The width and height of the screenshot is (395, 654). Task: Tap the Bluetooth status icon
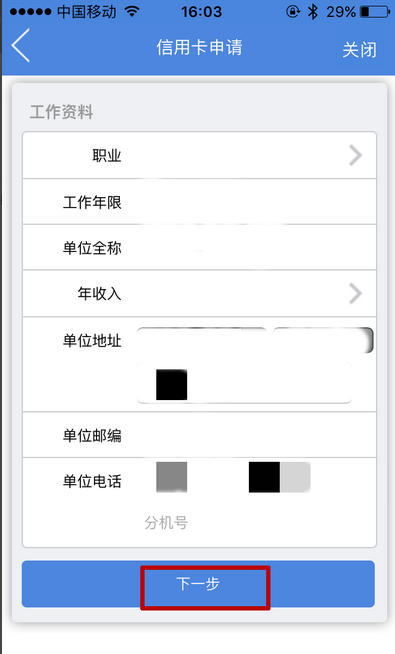(312, 12)
